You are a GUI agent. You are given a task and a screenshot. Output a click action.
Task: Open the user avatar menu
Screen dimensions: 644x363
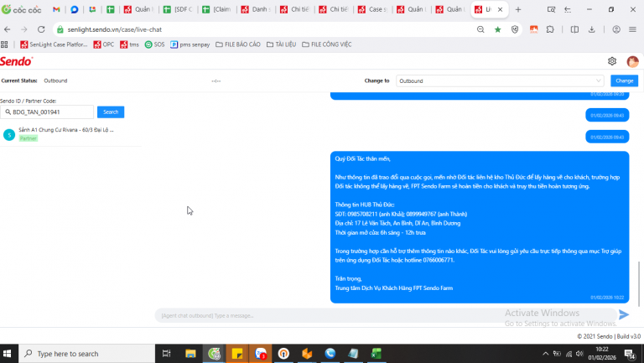632,61
